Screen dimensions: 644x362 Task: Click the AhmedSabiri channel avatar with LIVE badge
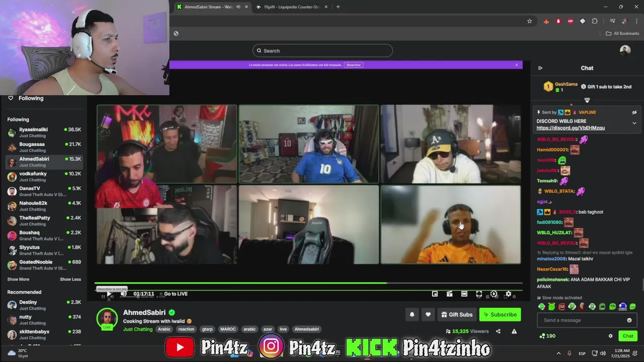tap(107, 319)
